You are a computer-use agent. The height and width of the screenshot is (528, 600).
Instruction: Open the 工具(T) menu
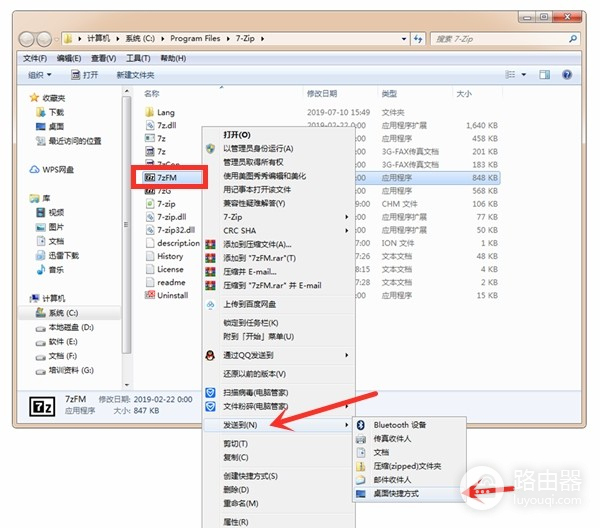click(138, 58)
